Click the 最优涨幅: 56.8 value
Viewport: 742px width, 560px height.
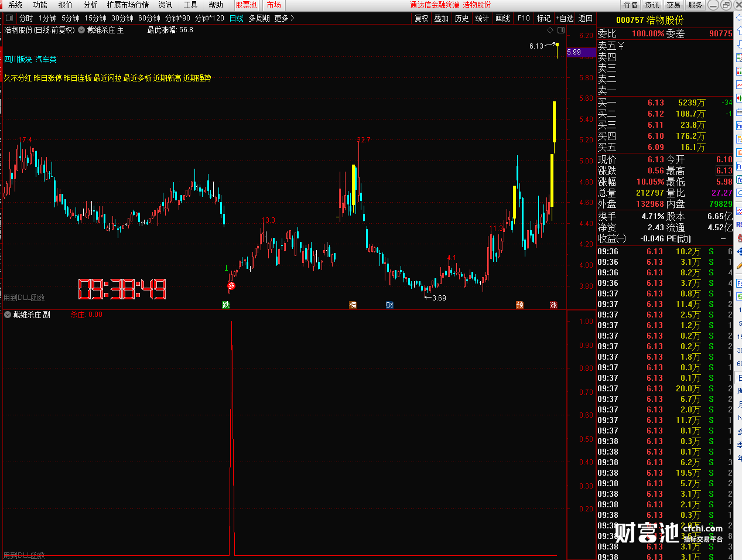(x=170, y=30)
